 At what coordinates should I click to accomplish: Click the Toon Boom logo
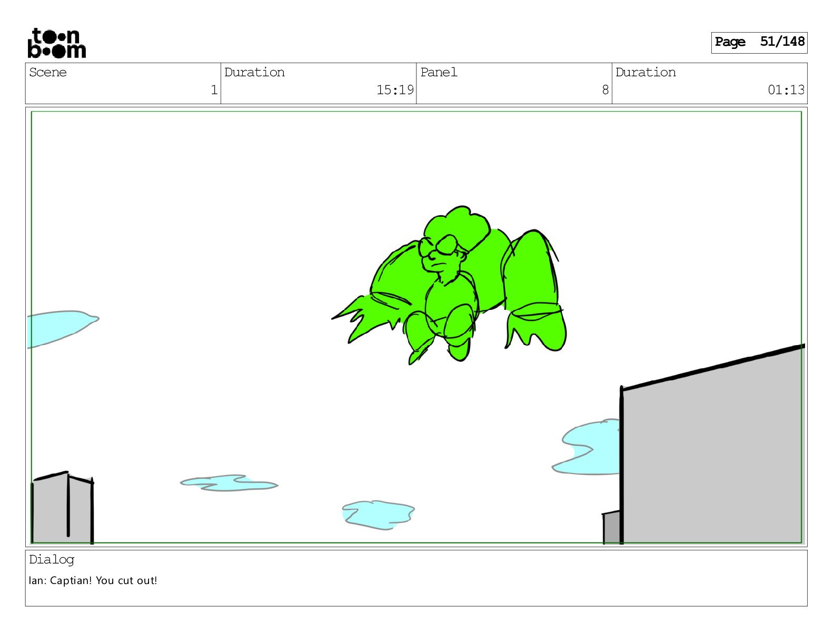pos(56,43)
